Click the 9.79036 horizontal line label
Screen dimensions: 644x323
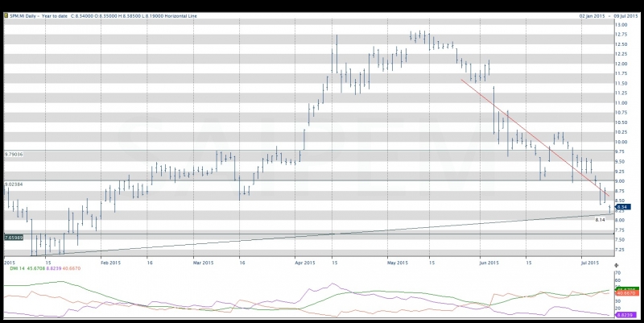point(16,153)
